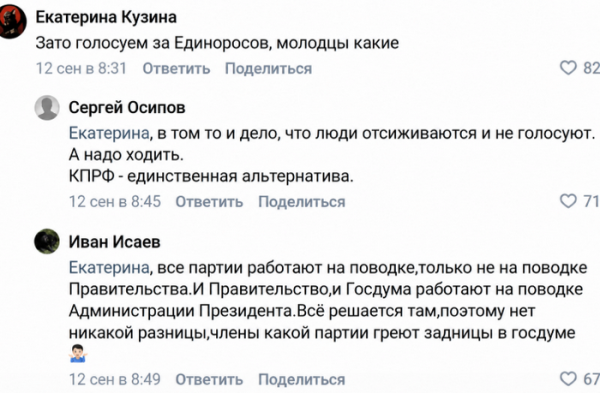This screenshot has width=600, height=393.
Task: Reply to Сергей Осипов's comment
Action: (x=209, y=202)
